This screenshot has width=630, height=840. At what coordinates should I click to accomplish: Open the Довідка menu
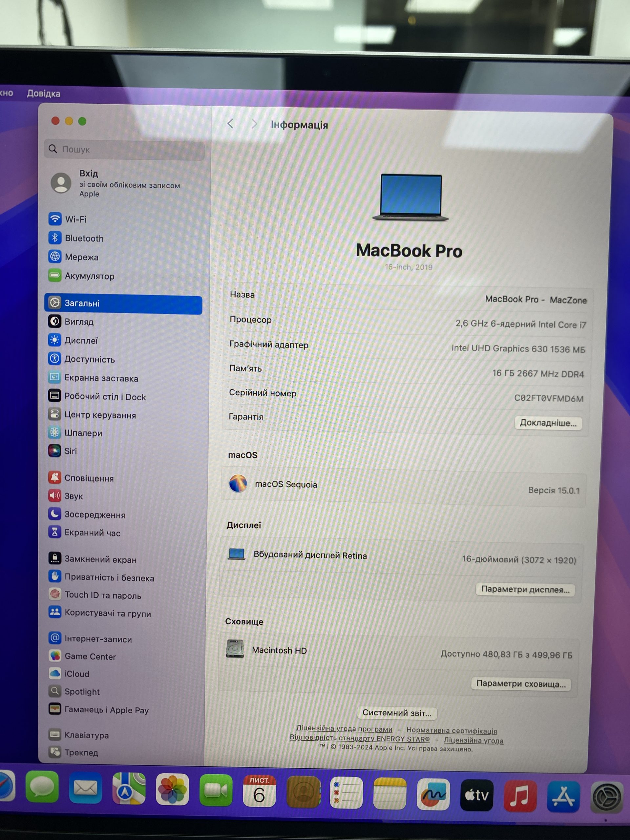coord(44,94)
